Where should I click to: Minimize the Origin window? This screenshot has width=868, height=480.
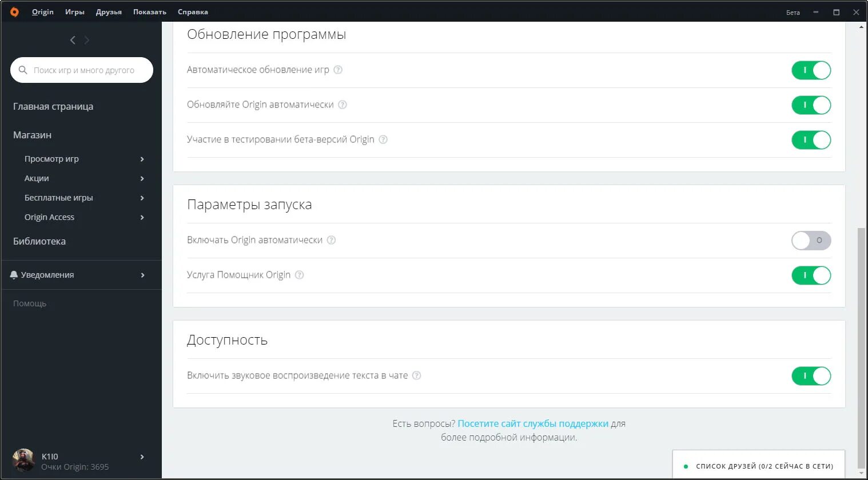pos(816,11)
